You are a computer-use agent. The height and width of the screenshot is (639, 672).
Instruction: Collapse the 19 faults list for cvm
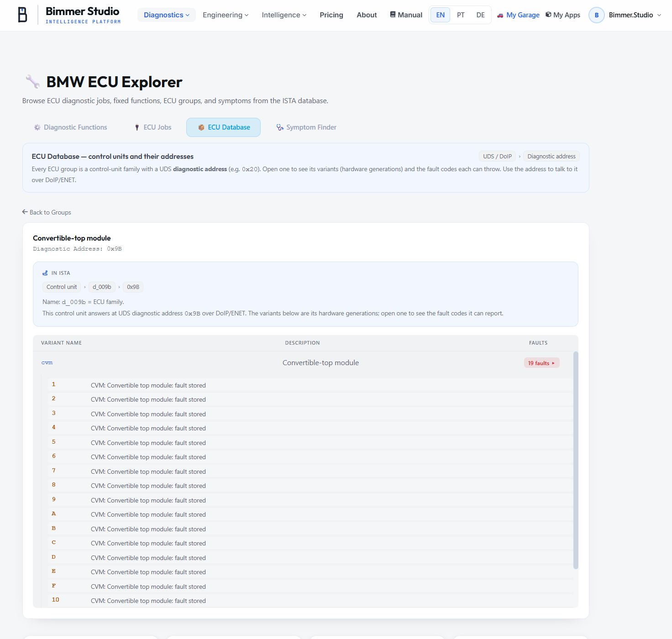pyautogui.click(x=541, y=363)
